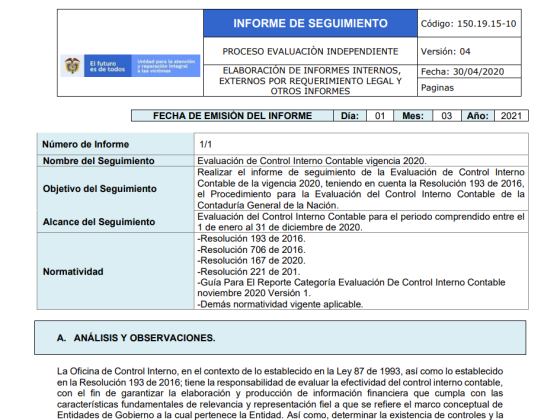Click '-Guía Para El Reporte Categoría' line

pos(351,282)
